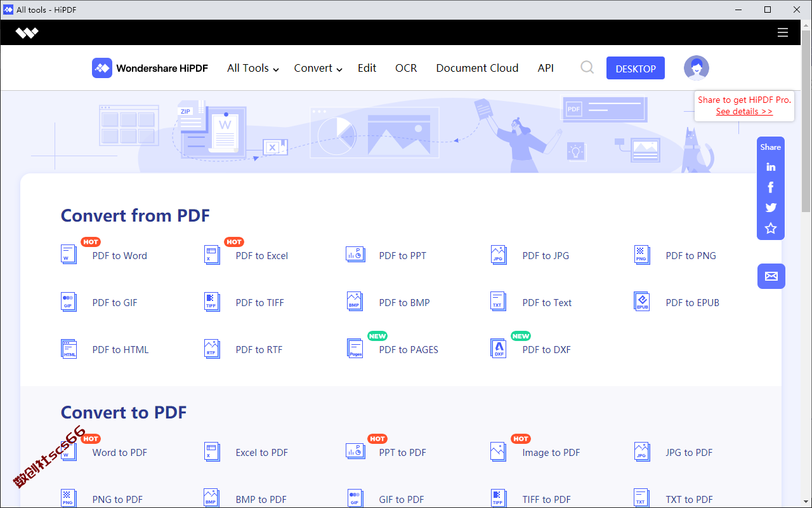
Task: Open the Edit menu item
Action: coord(367,68)
